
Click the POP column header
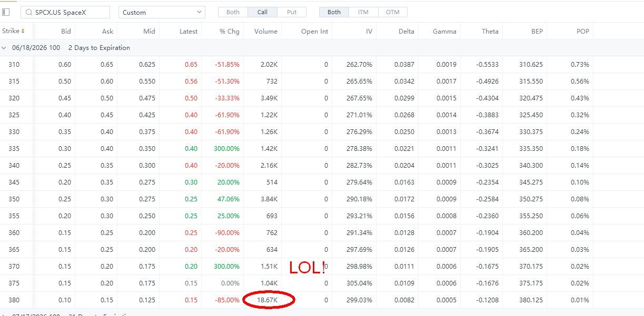582,31
